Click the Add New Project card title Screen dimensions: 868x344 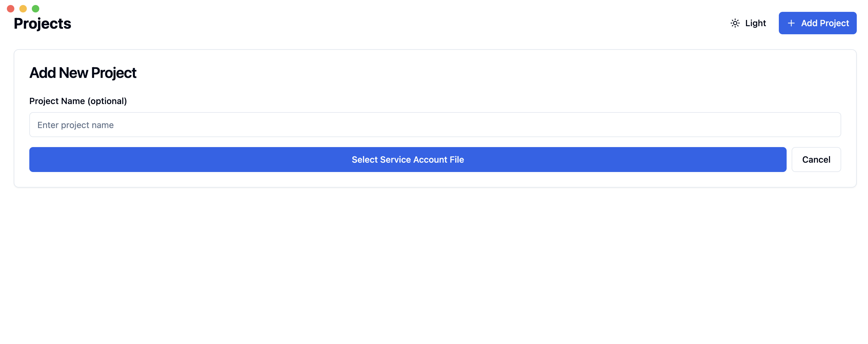pyautogui.click(x=83, y=72)
